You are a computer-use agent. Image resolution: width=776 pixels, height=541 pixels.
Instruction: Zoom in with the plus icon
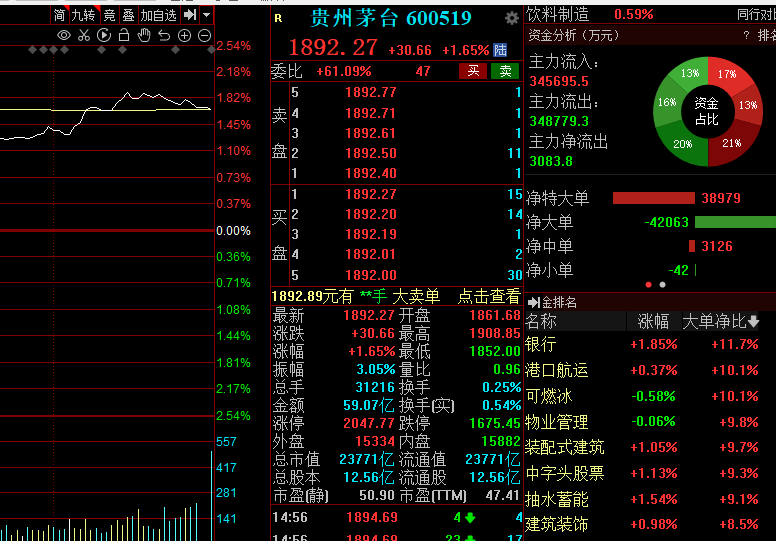(x=184, y=35)
